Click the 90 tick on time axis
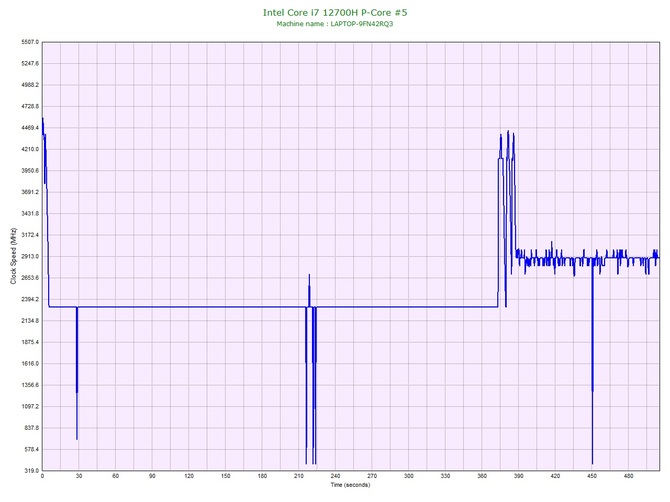 [x=152, y=476]
